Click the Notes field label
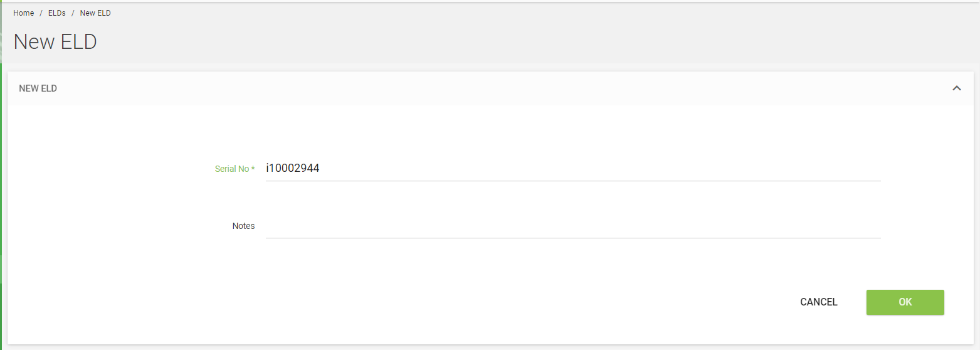 point(243,226)
